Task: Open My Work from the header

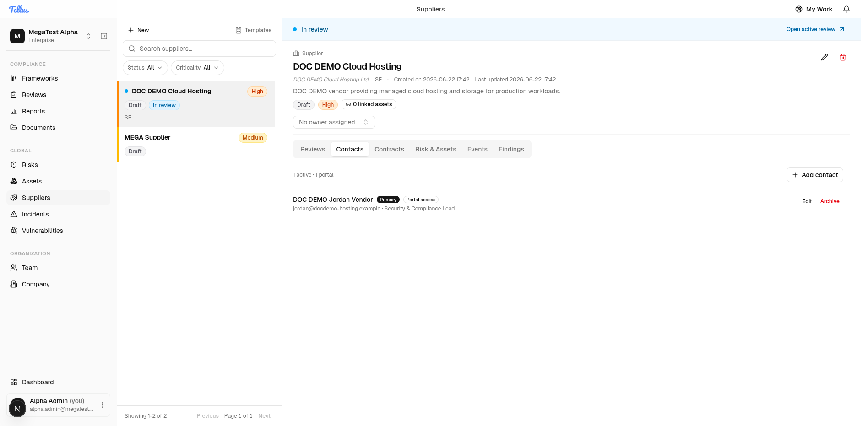Action: pos(814,9)
